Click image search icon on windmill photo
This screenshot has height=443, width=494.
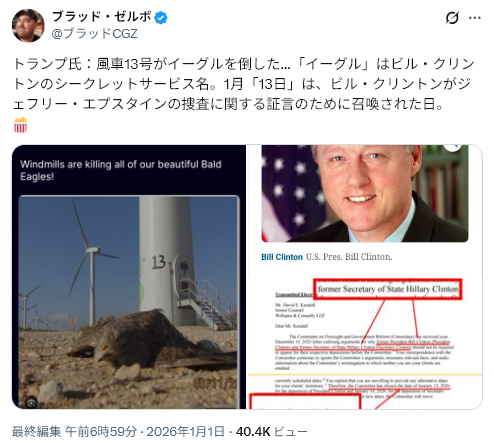32,403
